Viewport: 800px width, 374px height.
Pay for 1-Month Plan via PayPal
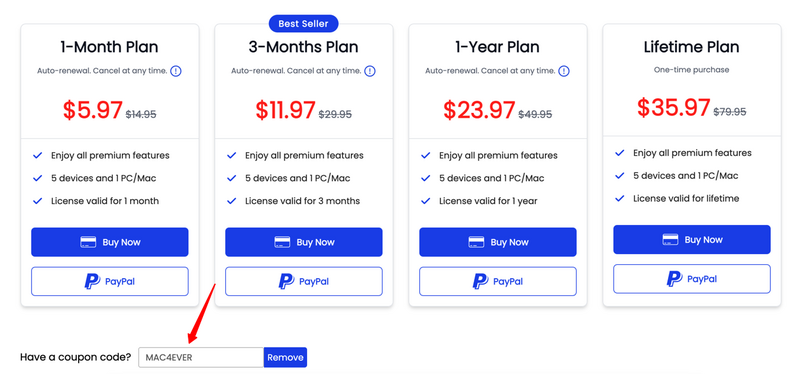[x=110, y=281]
